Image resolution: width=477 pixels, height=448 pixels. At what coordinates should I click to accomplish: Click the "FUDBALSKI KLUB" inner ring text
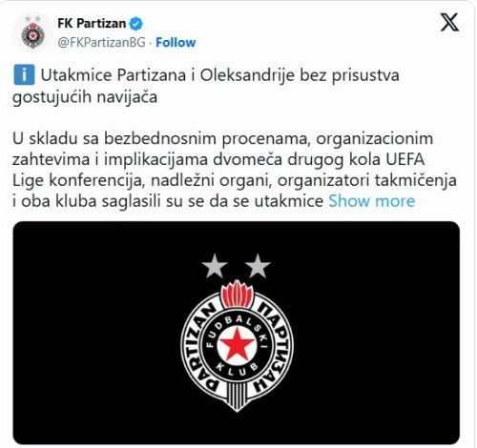coord(238,345)
